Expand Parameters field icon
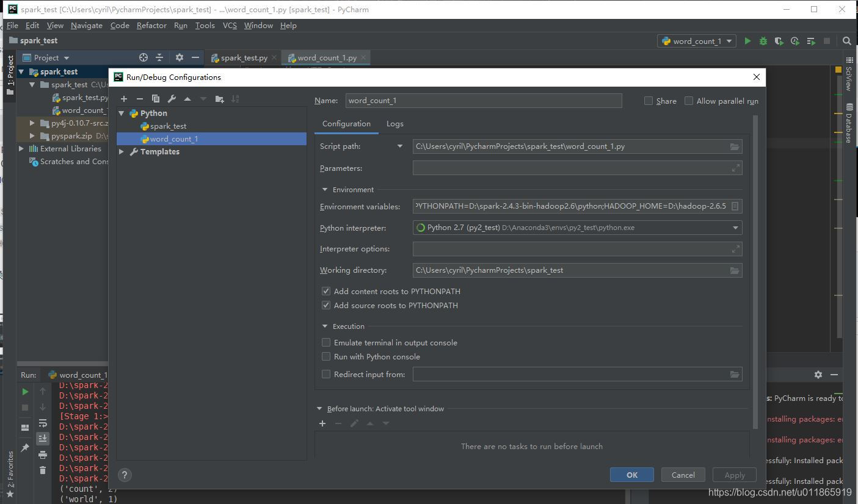Image resolution: width=858 pixels, height=504 pixels. click(x=736, y=168)
